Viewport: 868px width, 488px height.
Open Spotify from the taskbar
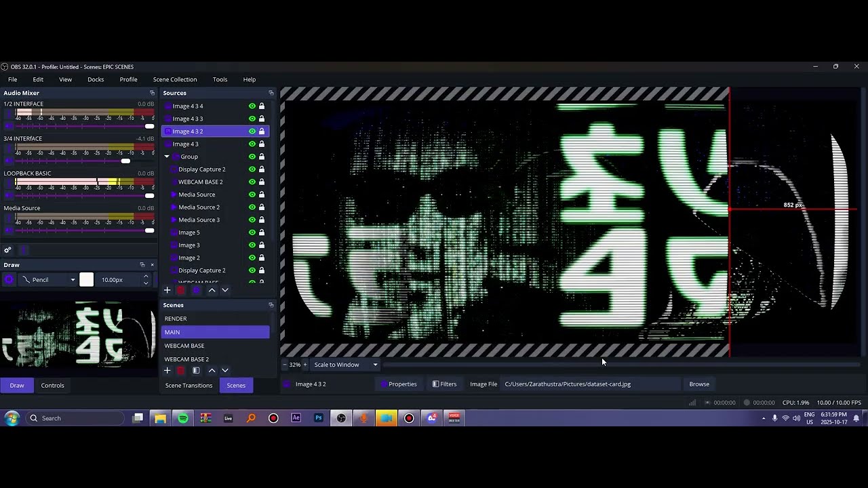tap(183, 418)
